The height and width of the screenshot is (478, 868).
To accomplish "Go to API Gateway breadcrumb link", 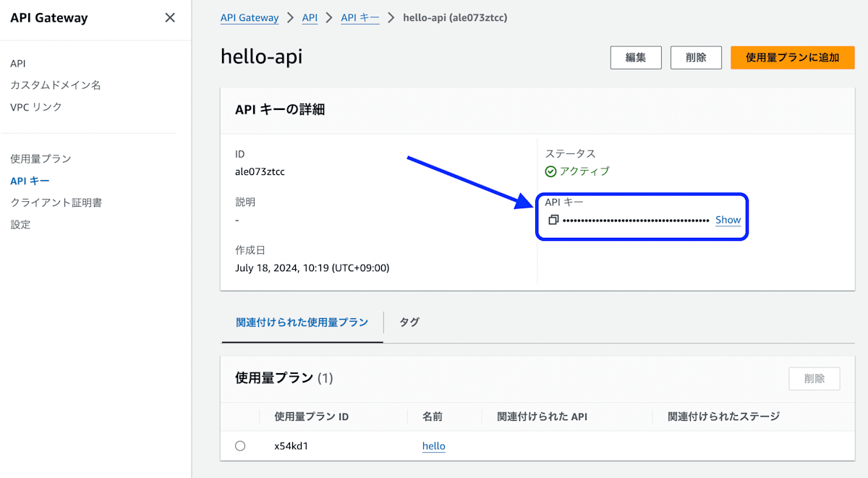I will [250, 18].
